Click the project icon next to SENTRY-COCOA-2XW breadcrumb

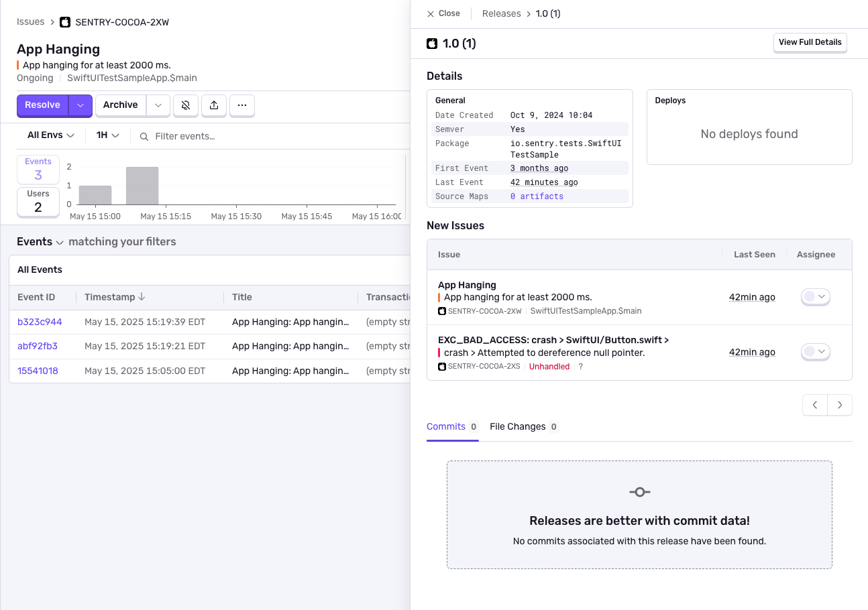click(64, 21)
